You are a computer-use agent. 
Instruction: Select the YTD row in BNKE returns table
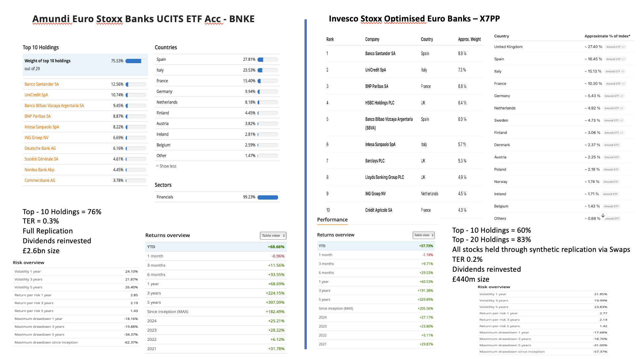tap(216, 247)
